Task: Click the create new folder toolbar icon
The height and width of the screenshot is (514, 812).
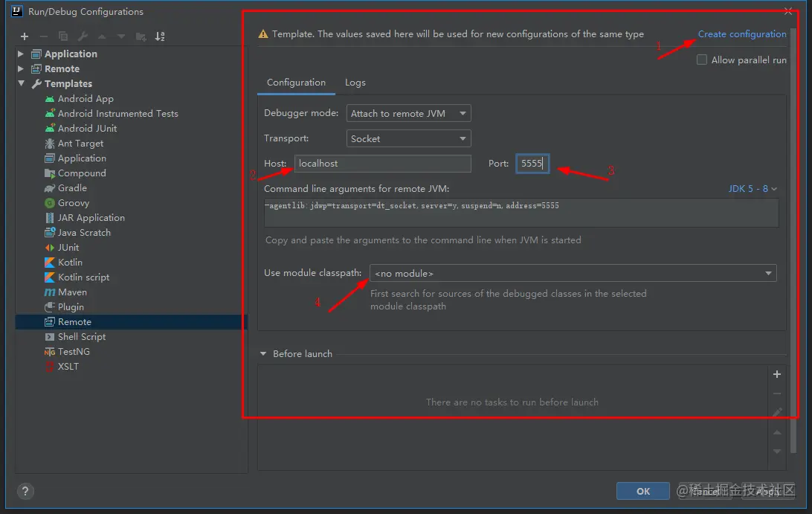Action: click(141, 36)
